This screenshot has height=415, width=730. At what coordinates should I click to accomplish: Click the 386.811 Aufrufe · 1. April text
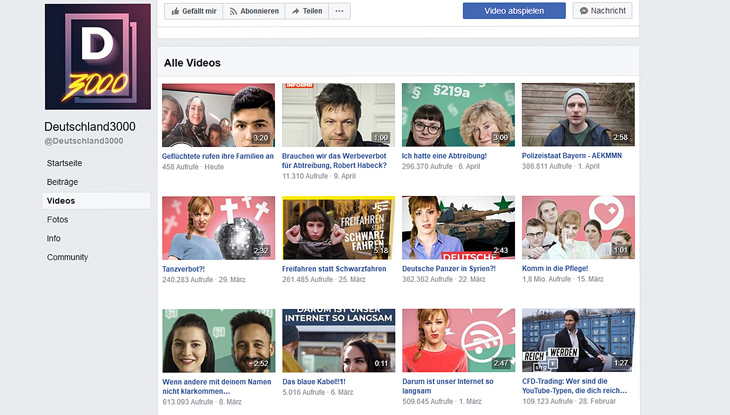561,166
